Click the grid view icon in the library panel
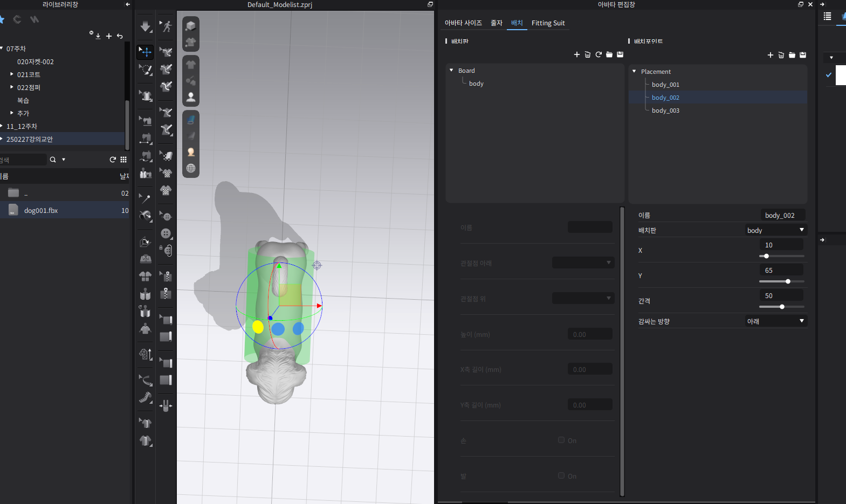The width and height of the screenshot is (846, 504). (123, 160)
